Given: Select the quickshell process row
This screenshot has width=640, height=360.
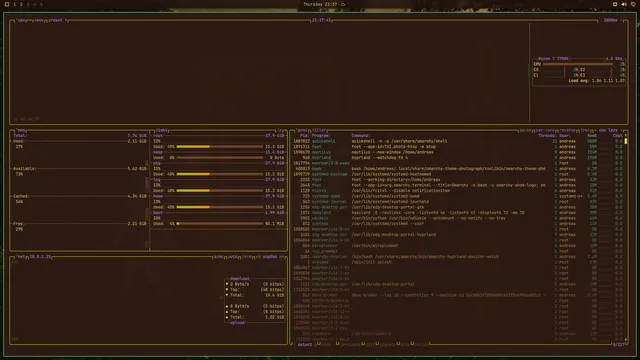Looking at the screenshot, I should (x=458, y=141).
